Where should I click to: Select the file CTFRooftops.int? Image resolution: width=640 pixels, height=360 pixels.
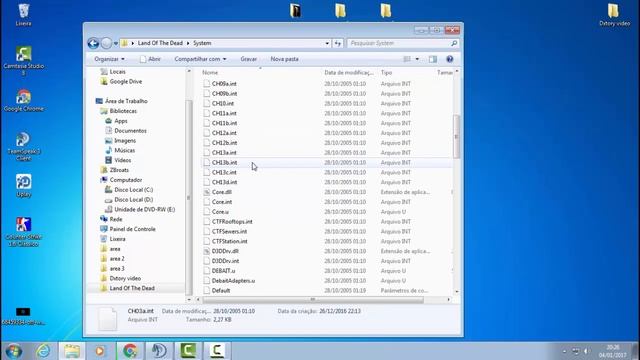point(232,222)
